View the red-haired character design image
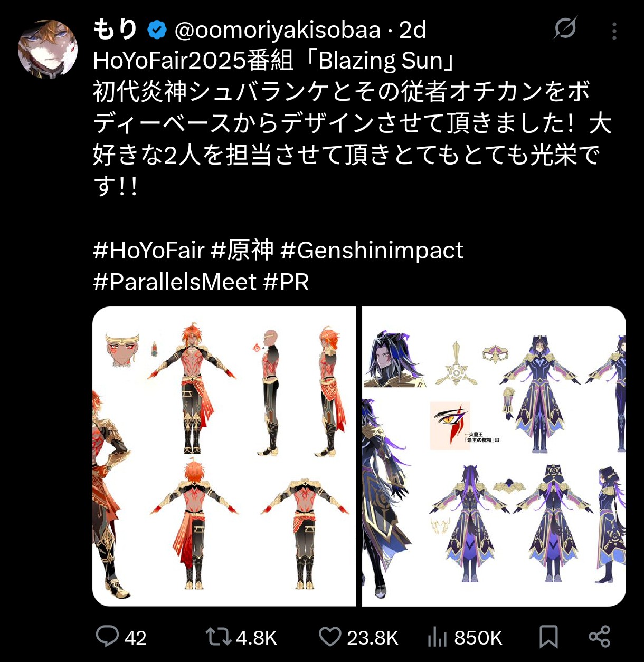 [x=224, y=456]
